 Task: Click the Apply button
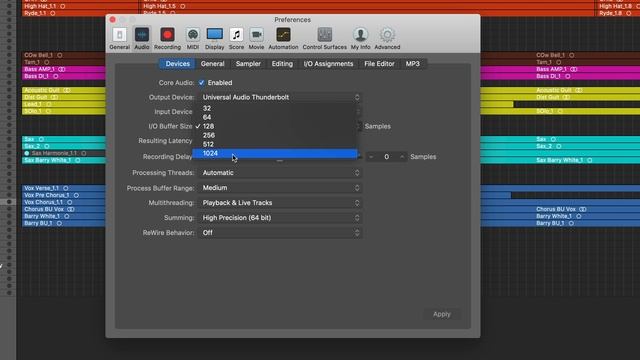click(442, 314)
